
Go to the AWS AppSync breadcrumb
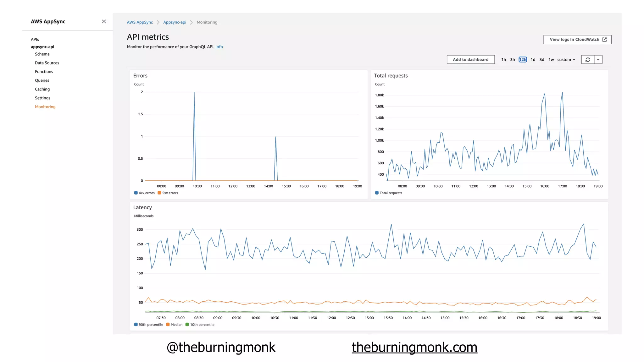[x=140, y=22]
